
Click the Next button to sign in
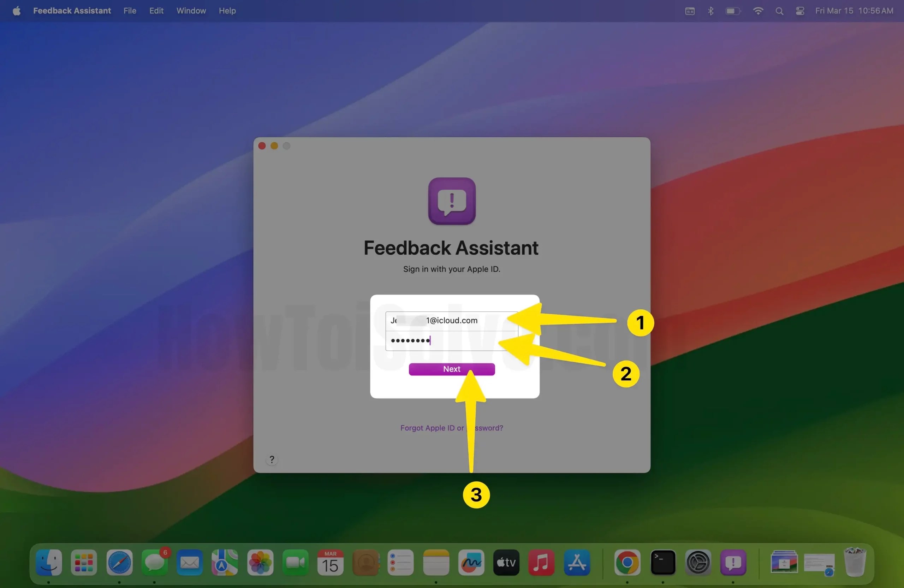pyautogui.click(x=451, y=369)
